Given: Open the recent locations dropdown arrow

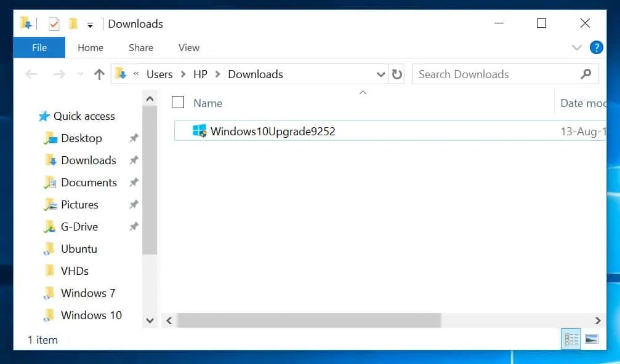Looking at the screenshot, I should (80, 74).
